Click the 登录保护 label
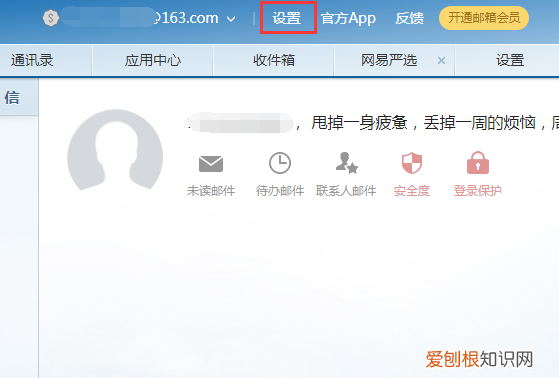 478,191
